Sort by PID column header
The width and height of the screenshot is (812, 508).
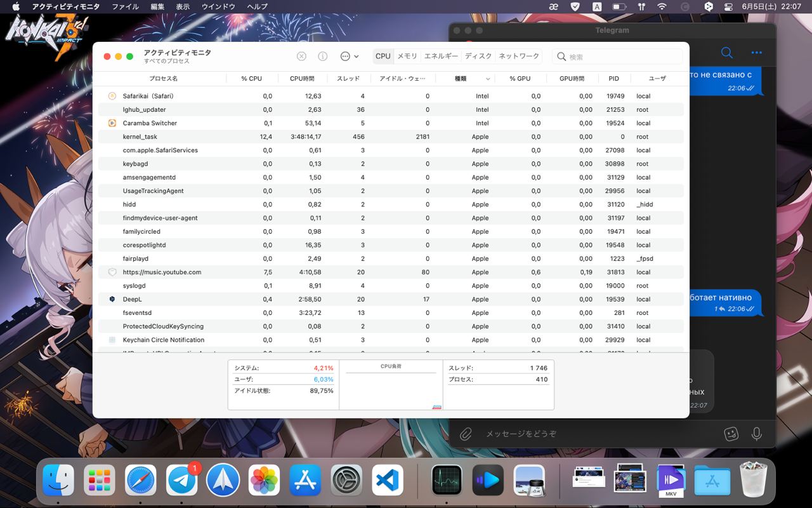click(x=613, y=79)
